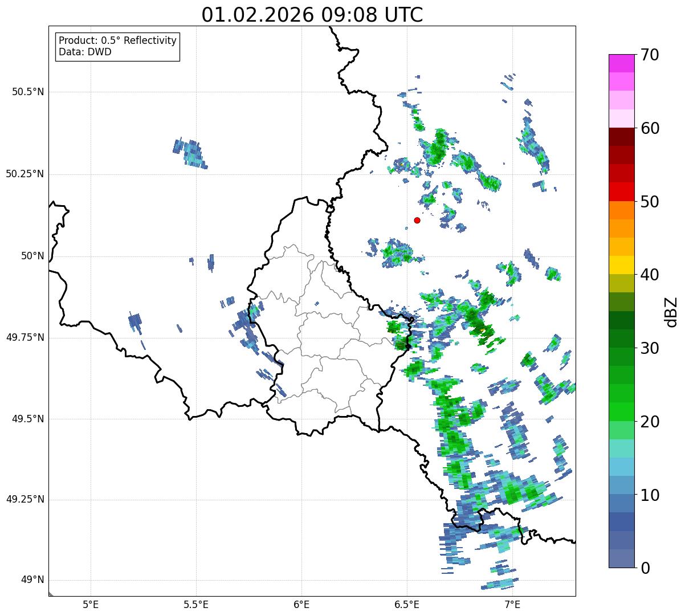Screen dimensions: 685x616
Task: Click the "6°E" longitude label
Action: [301, 604]
